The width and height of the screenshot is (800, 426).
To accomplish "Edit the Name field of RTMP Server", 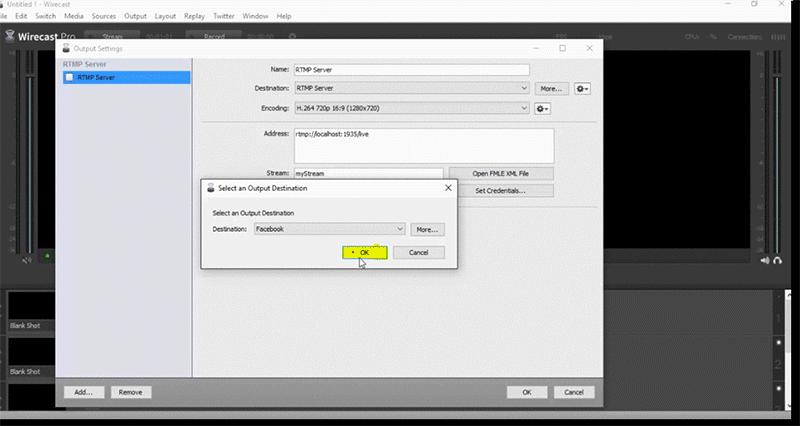I will click(x=411, y=69).
